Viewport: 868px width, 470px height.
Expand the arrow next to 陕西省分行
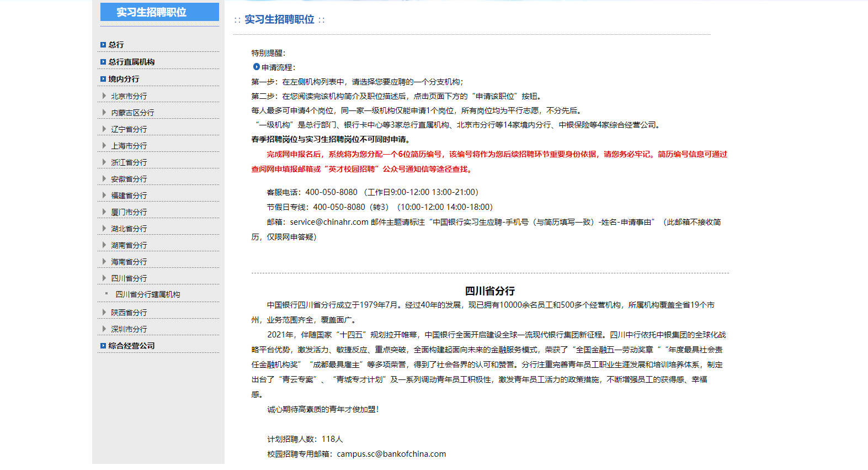(x=104, y=312)
